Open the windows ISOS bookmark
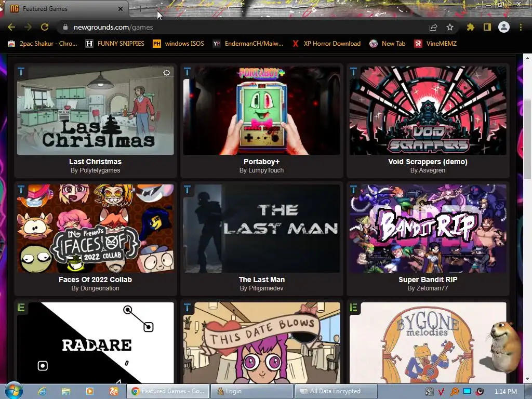 179,44
